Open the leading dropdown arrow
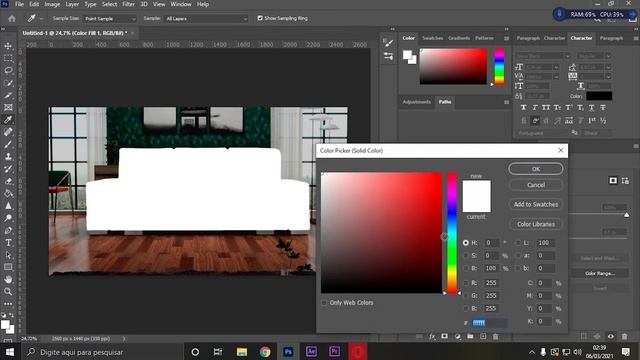The image size is (640, 360). 608,67
